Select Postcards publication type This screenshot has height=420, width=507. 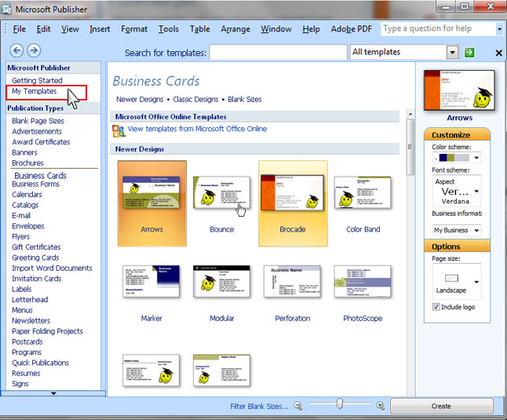[27, 341]
